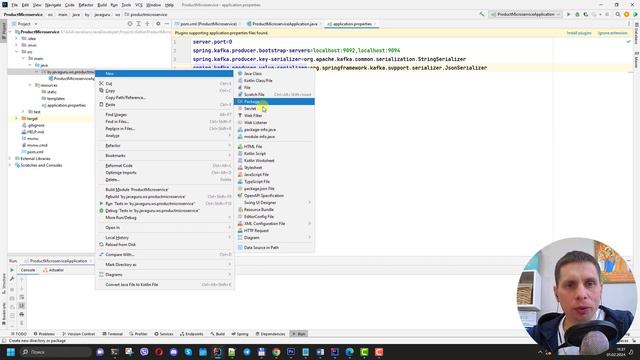
Task: Choose Reformat Code in context menu
Action: click(x=164, y=165)
